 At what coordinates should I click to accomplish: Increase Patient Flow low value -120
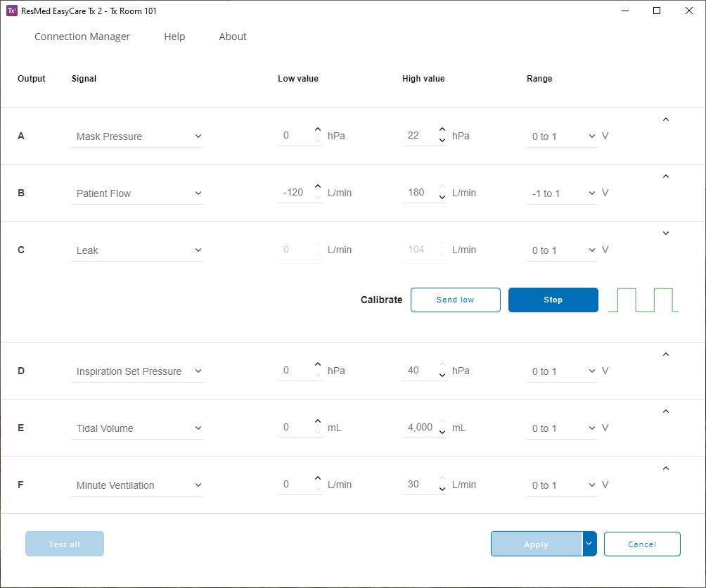pyautogui.click(x=318, y=186)
